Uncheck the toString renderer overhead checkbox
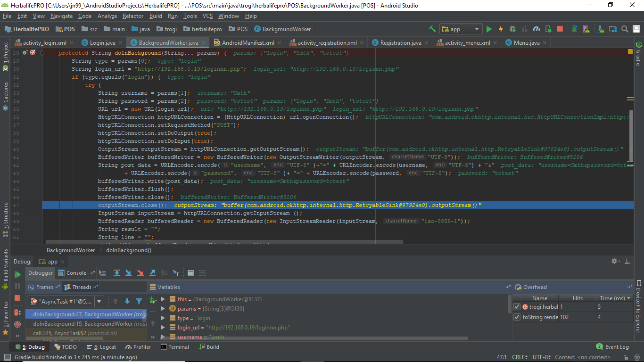The width and height of the screenshot is (644, 362). [x=517, y=317]
